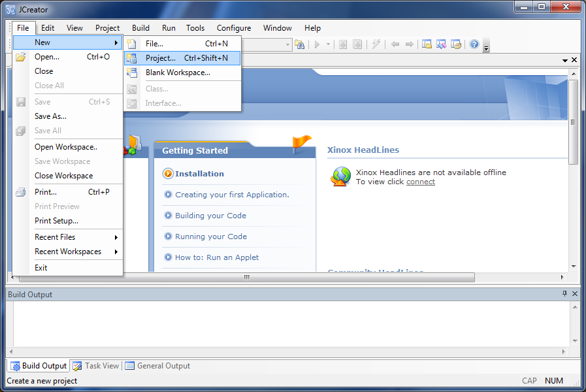Open the Project menu
Screen dimensions: 586x392
click(x=107, y=28)
